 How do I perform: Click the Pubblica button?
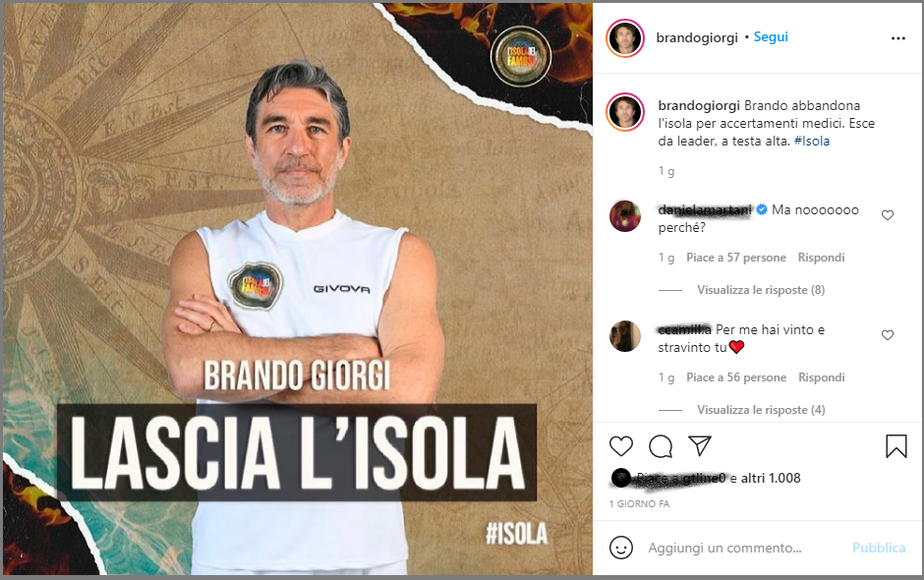879,548
